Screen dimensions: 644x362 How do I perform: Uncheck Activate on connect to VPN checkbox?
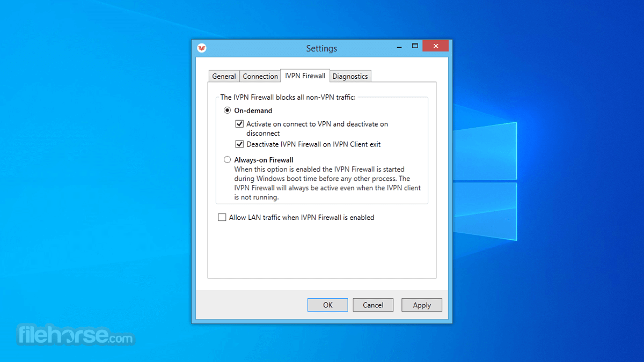tap(239, 124)
